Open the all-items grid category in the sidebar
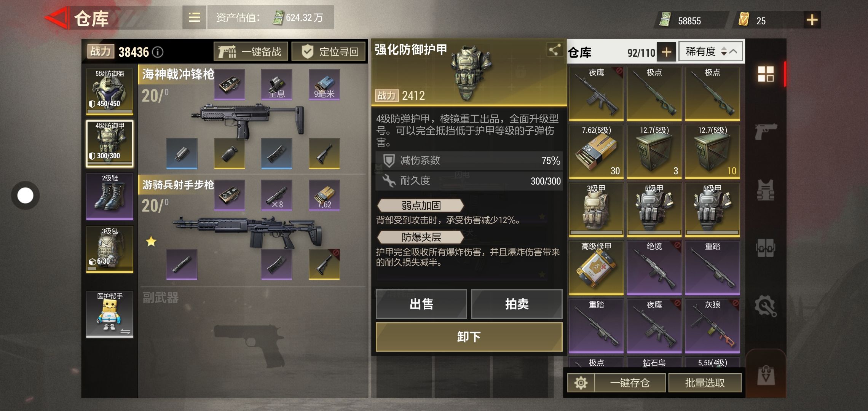The image size is (868, 411). (766, 74)
